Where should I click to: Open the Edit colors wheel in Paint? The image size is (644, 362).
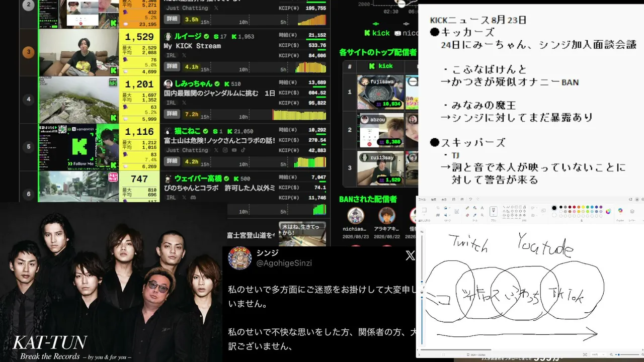click(x=608, y=211)
